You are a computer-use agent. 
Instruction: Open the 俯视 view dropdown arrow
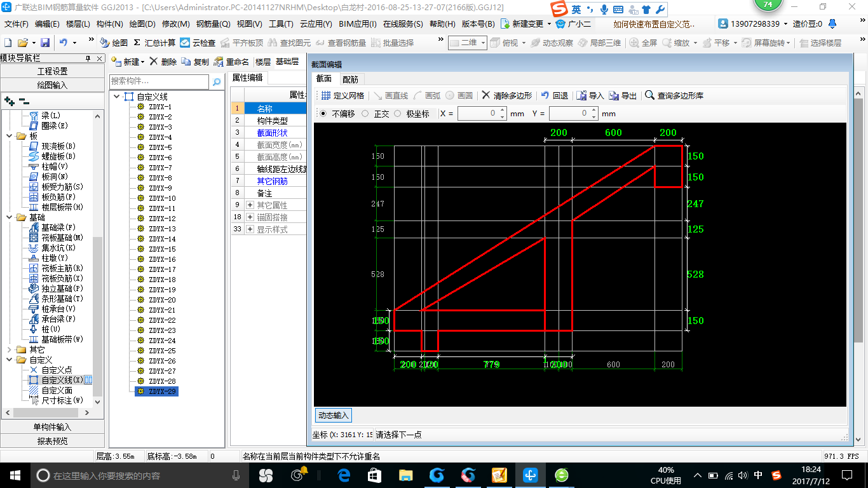524,43
